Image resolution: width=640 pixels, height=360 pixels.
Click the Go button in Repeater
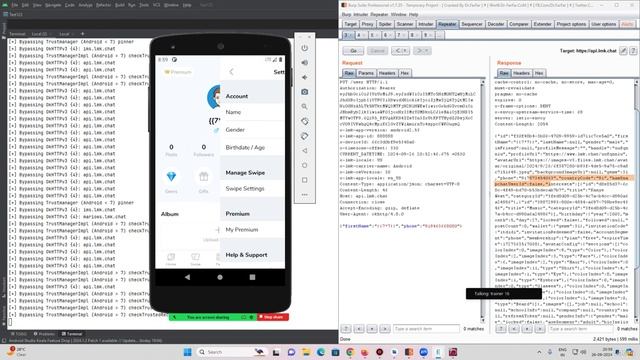(x=353, y=51)
